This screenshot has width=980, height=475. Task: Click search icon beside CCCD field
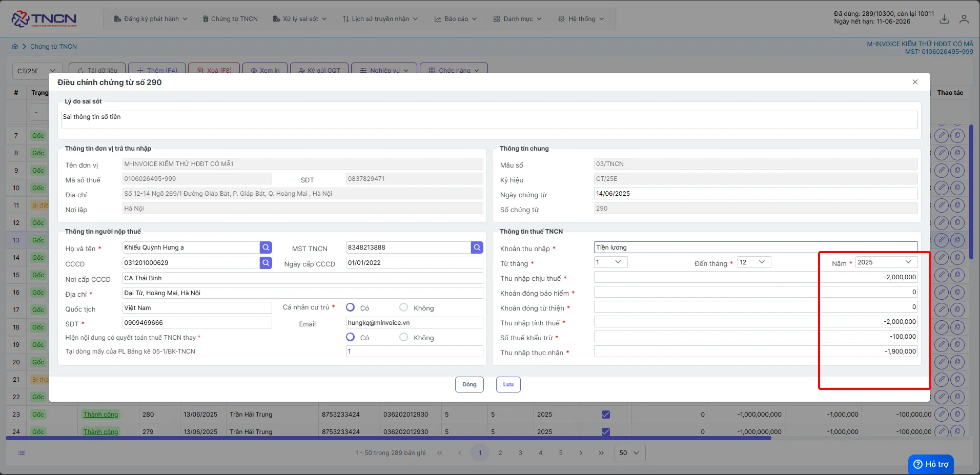[266, 263]
